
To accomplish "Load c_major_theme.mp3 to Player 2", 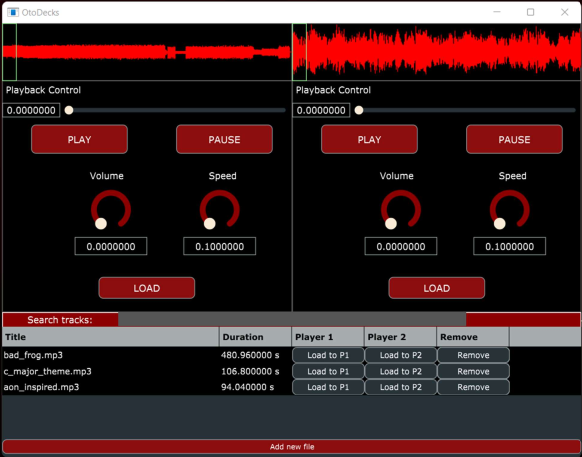I will tap(400, 371).
